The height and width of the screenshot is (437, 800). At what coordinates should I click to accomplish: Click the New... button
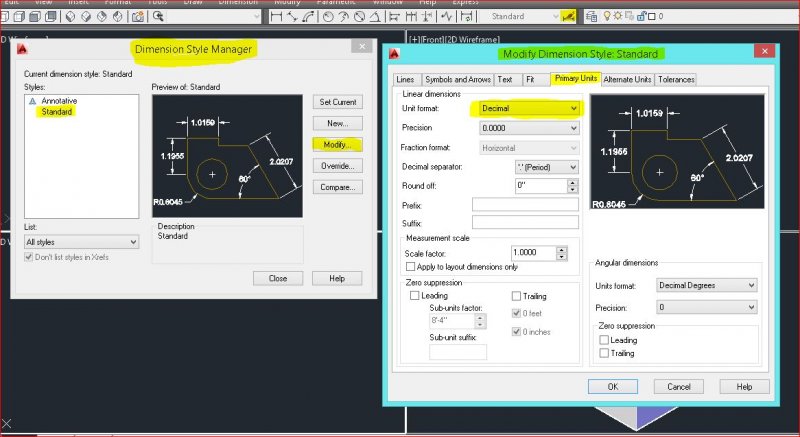click(338, 123)
